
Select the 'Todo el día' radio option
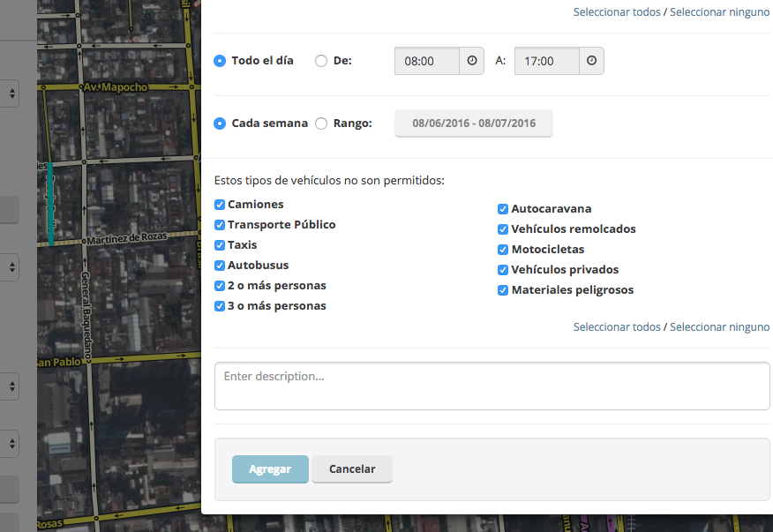click(x=220, y=61)
